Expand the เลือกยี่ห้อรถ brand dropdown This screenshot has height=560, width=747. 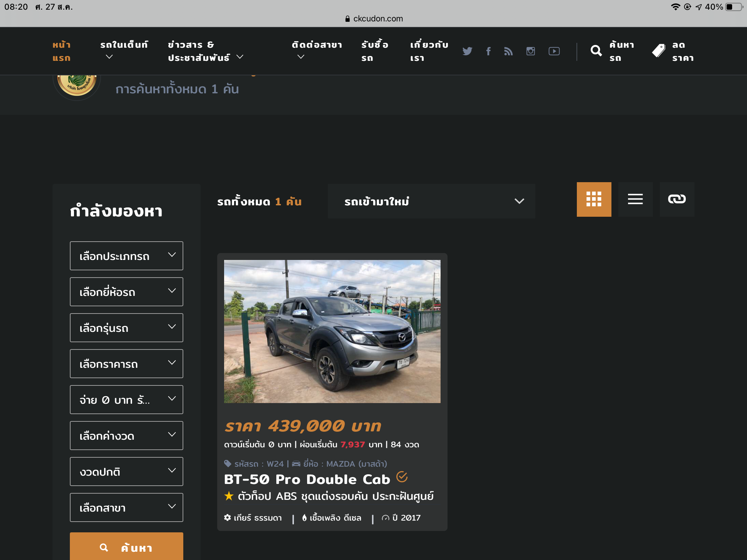pyautogui.click(x=126, y=292)
